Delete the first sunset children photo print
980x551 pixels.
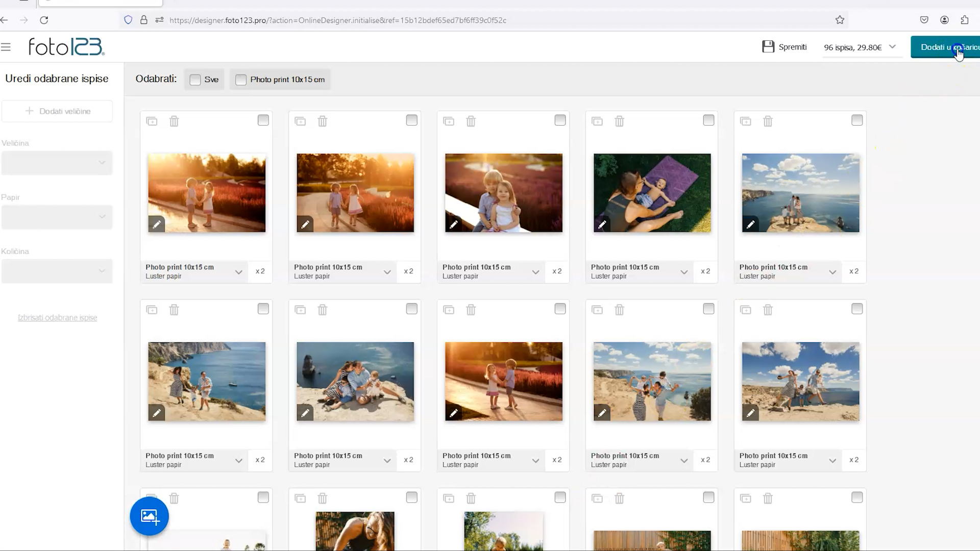click(x=174, y=121)
